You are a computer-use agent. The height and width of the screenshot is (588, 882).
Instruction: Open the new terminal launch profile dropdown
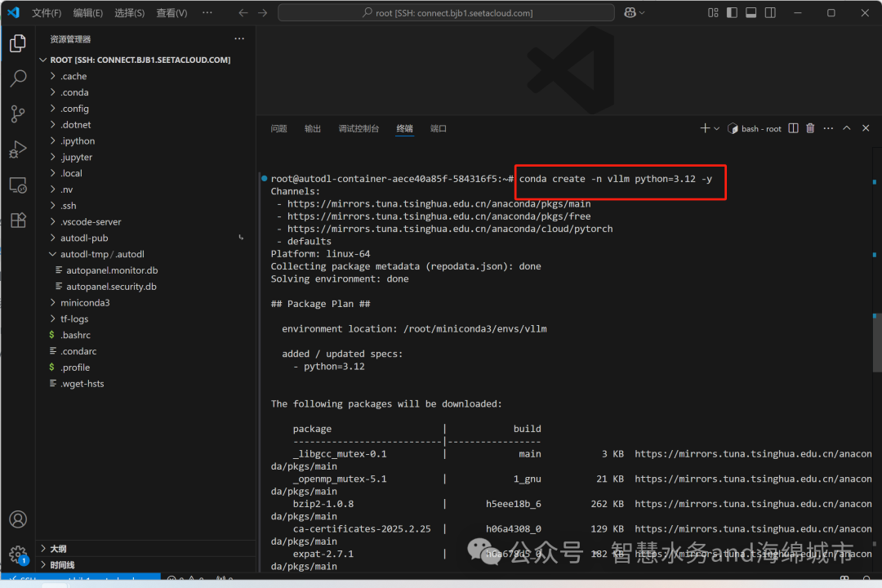click(717, 129)
